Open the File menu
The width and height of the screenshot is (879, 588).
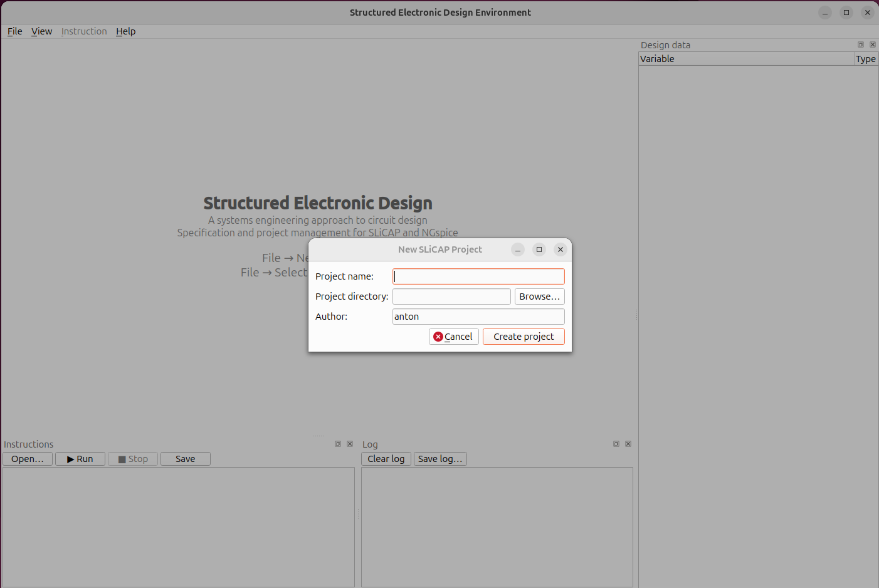tap(14, 31)
